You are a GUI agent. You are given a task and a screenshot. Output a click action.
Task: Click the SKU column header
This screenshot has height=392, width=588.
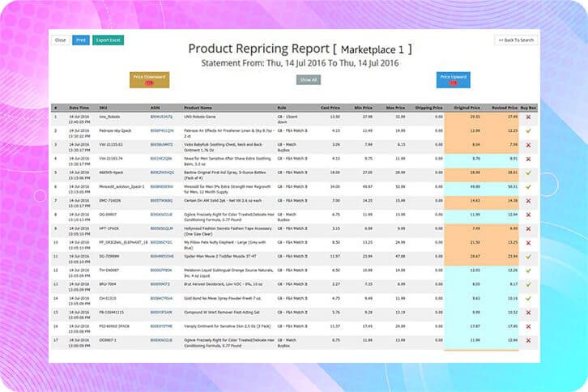(103, 108)
